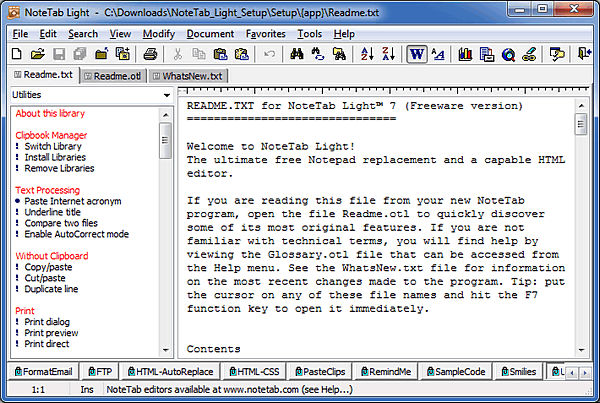Select Switch Library clip
The image size is (600, 403).
[x=53, y=146]
